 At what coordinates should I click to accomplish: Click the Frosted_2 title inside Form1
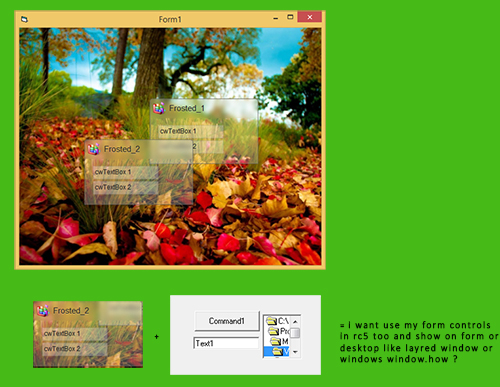[122, 149]
